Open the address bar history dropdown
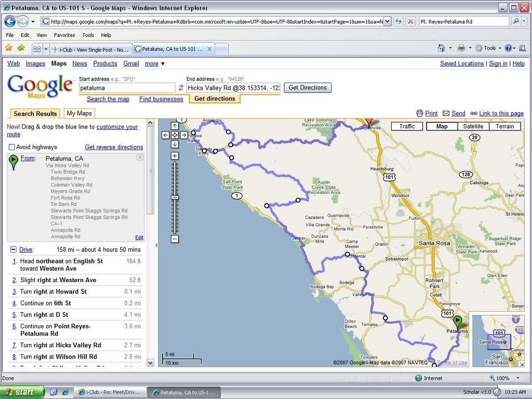 pyautogui.click(x=387, y=21)
